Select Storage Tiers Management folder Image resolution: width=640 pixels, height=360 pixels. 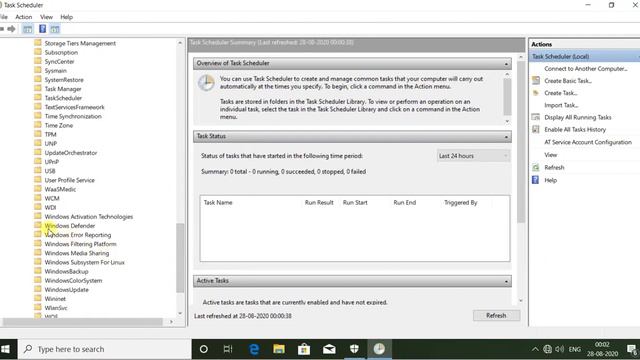coord(80,43)
